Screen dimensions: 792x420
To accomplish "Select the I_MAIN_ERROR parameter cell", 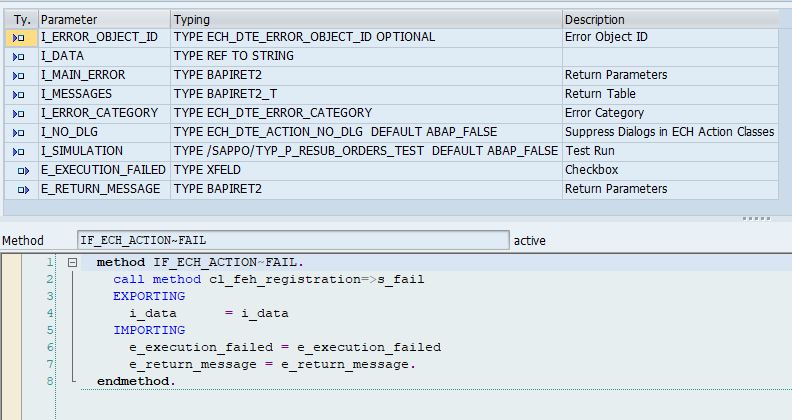I will (x=105, y=75).
